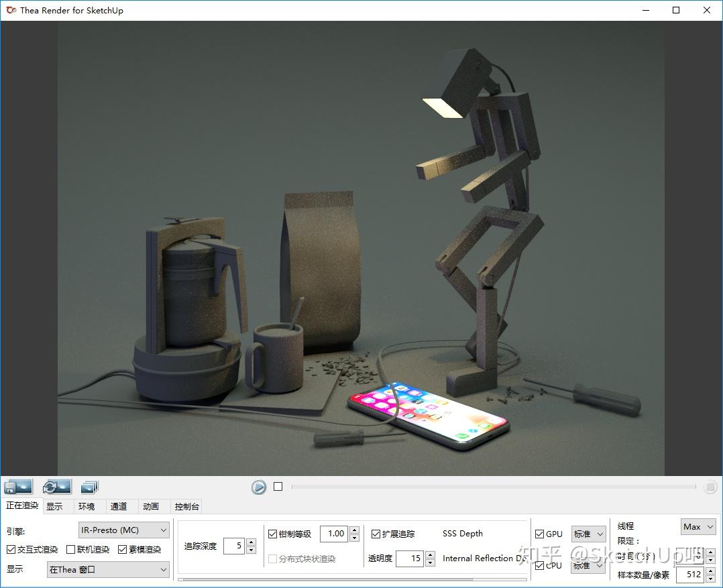Click the render progress slider bar
Viewport: 723px width, 588px height.
pos(496,487)
